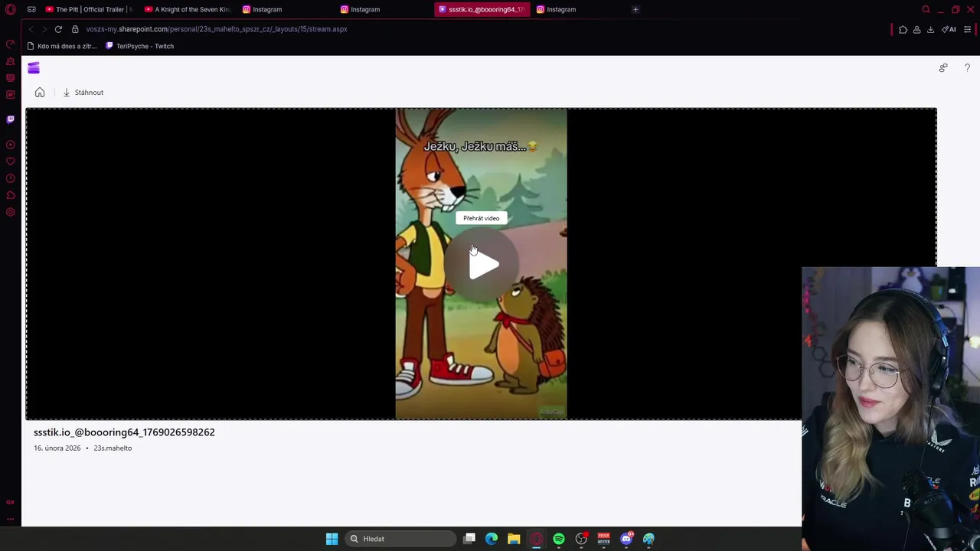Open the sidebar settings gear icon
980x551 pixels.
[x=11, y=212]
